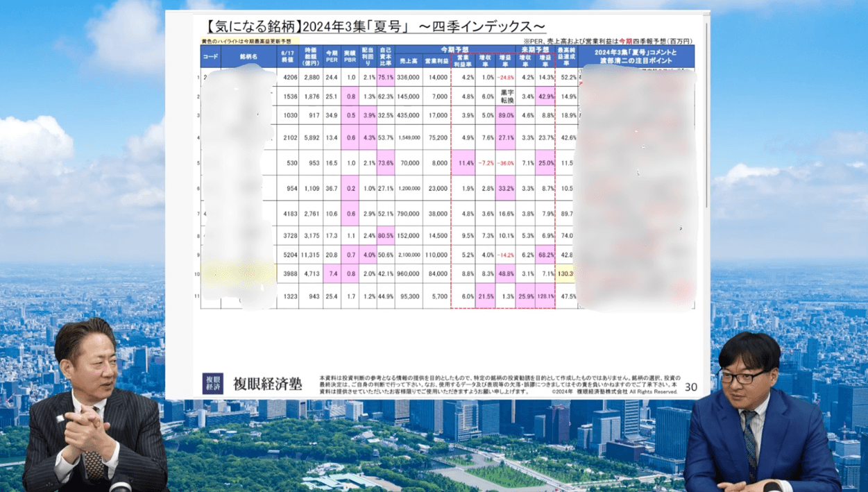Click the yellow highlighted 130.3 cell
This screenshot has height=492, width=868.
point(566,273)
